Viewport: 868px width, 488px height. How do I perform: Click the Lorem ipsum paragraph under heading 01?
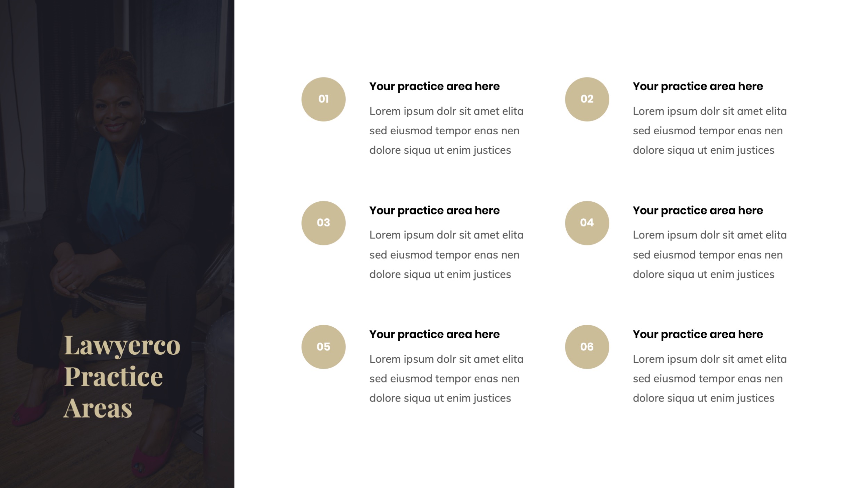(446, 131)
